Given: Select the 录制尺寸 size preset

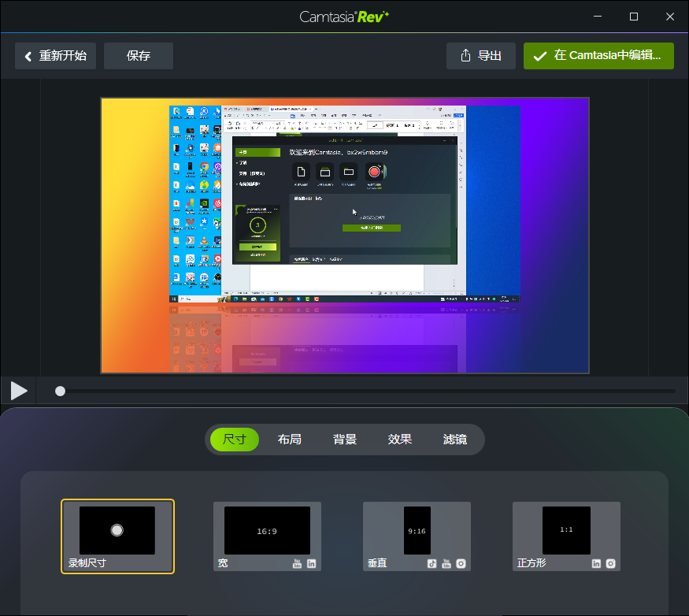Looking at the screenshot, I should click(x=118, y=536).
